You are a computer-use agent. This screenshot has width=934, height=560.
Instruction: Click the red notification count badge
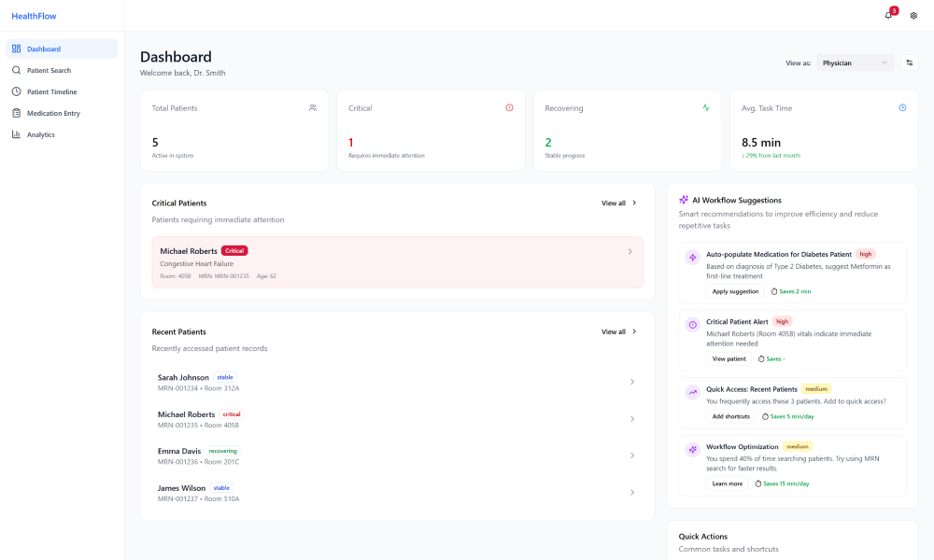pos(894,10)
